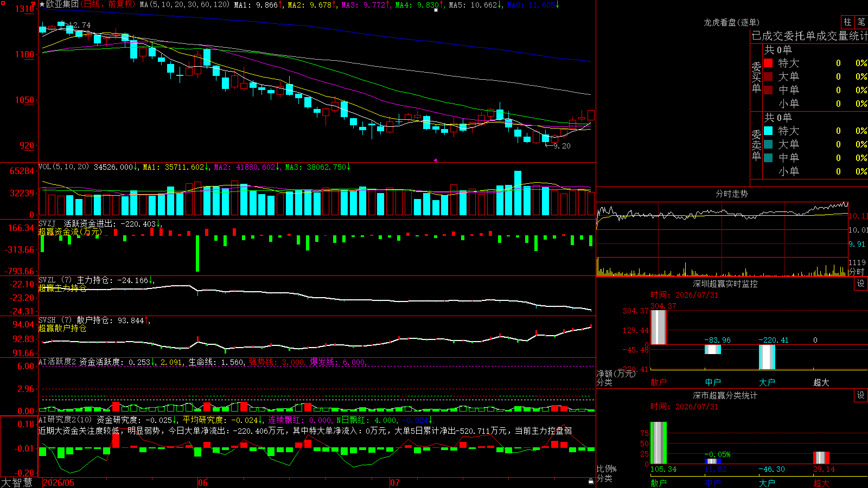The height and width of the screenshot is (488, 868).
Task: Click the dark red 大单 buy order swatch
Action: pyautogui.click(x=768, y=76)
